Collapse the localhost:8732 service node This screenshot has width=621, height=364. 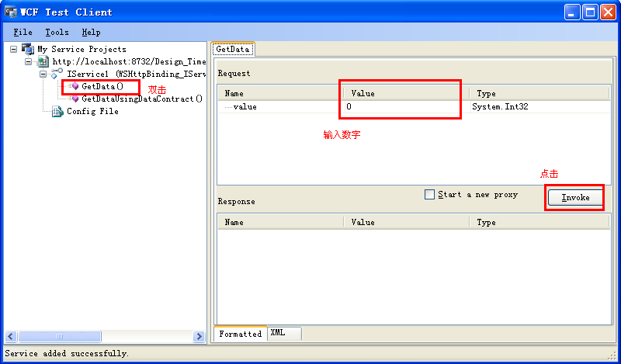29,61
